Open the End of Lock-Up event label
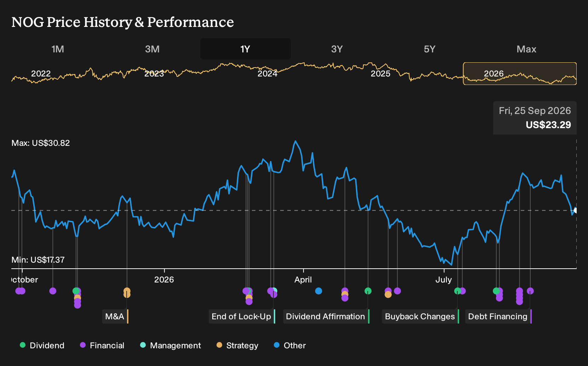The height and width of the screenshot is (366, 588). click(x=242, y=316)
